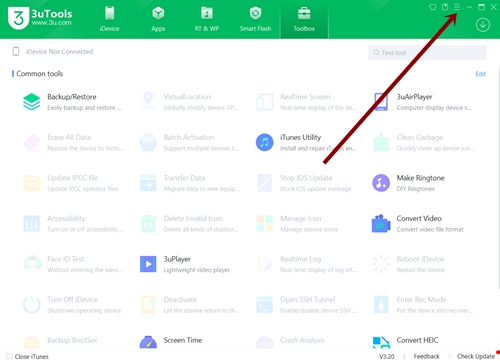The image size is (500, 361).
Task: Open the Convert Video icon
Action: 381,223
